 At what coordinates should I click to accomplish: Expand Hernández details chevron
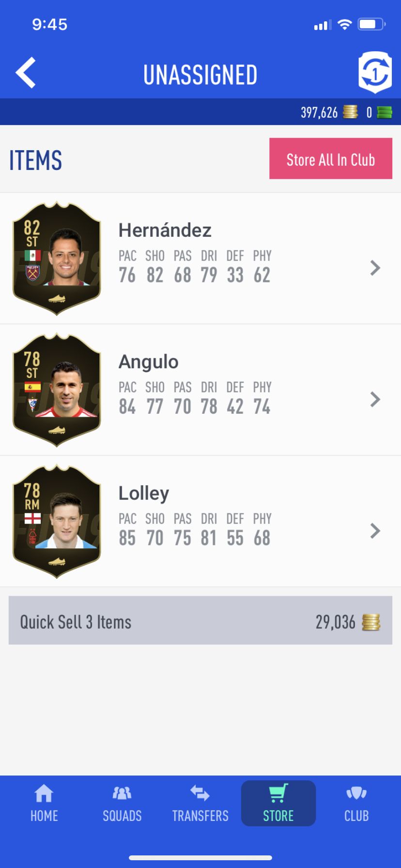tap(375, 268)
